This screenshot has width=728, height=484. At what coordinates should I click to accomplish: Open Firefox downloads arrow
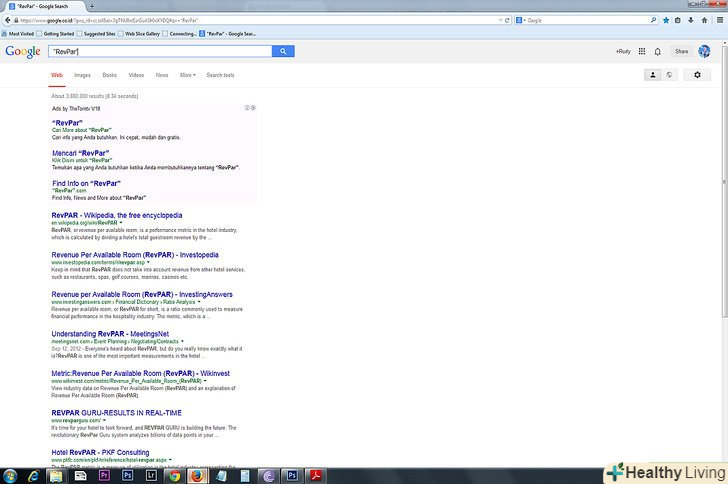[691, 20]
